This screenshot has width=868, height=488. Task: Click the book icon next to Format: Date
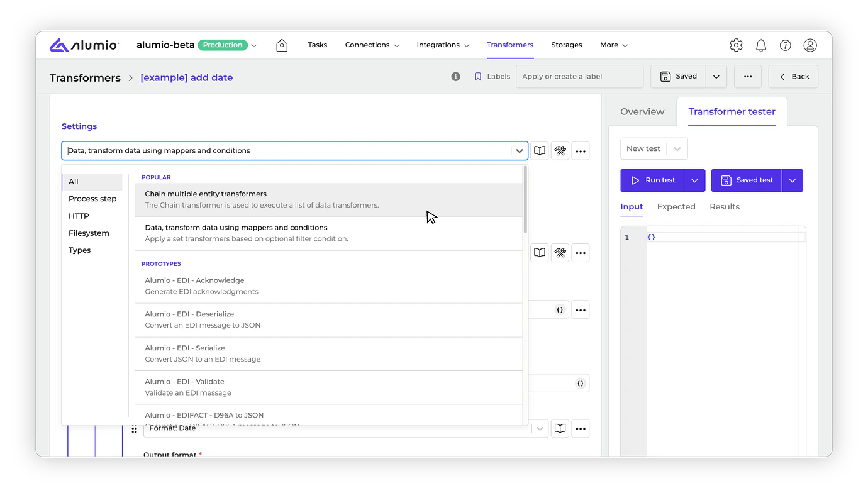pos(560,429)
